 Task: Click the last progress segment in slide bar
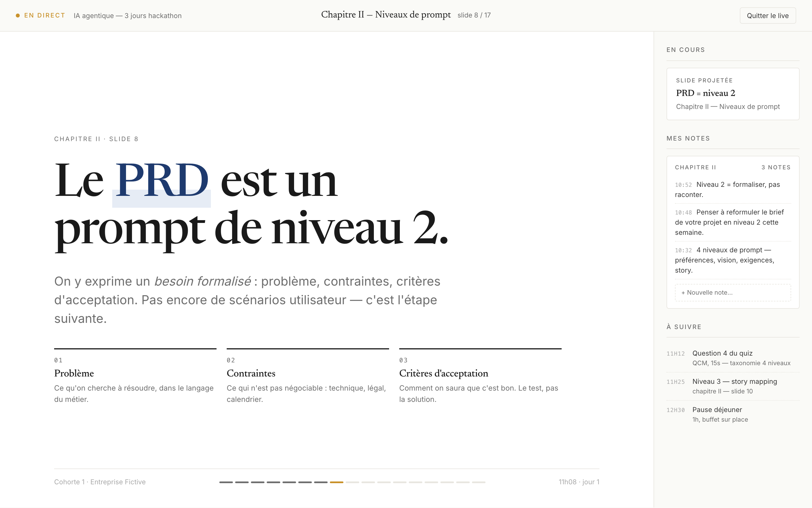(478, 482)
